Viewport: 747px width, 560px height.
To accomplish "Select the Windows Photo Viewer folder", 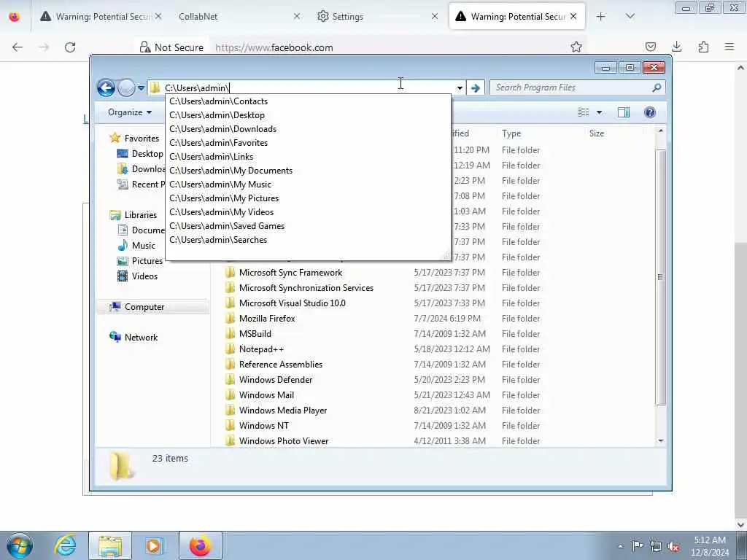I will (x=284, y=441).
